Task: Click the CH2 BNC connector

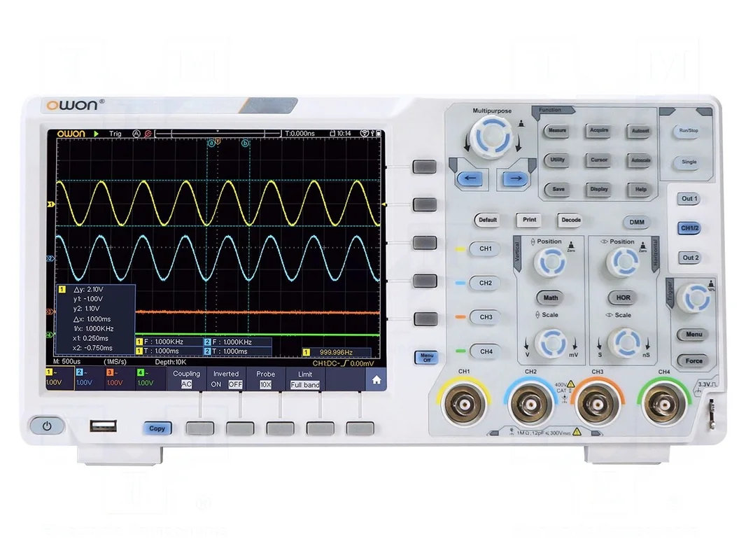Action: [530, 405]
